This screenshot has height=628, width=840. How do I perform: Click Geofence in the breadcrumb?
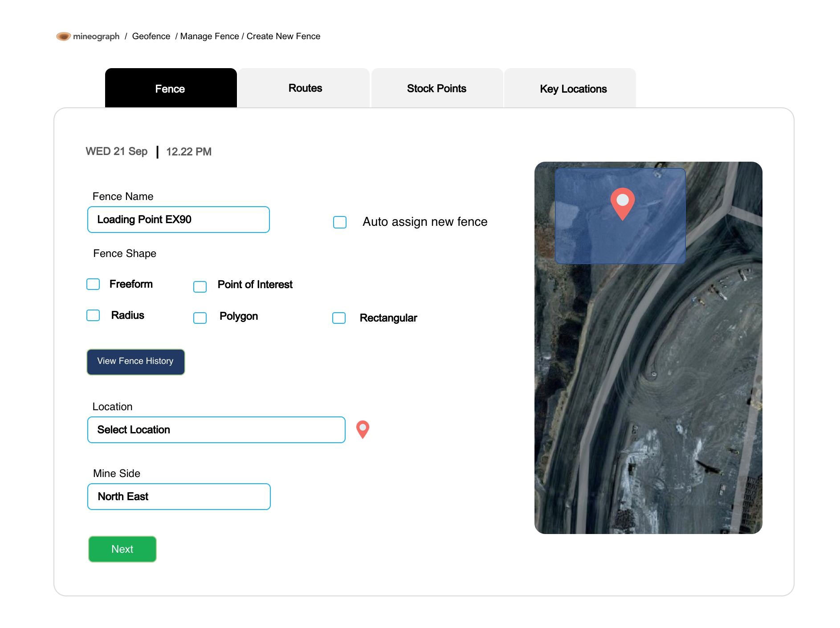coord(151,36)
